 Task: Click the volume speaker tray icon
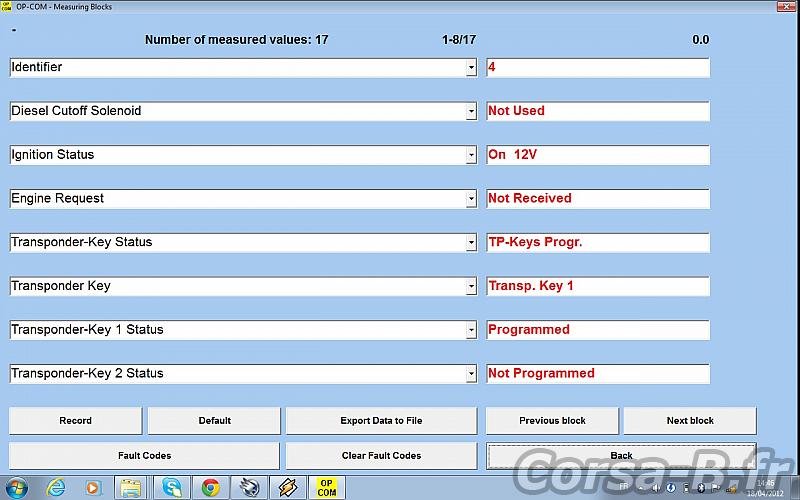pyautogui.click(x=656, y=488)
